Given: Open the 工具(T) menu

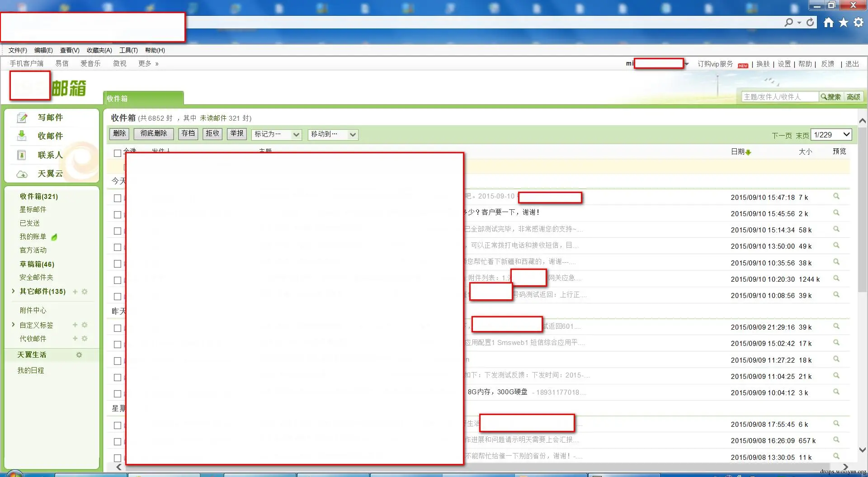Looking at the screenshot, I should point(128,50).
